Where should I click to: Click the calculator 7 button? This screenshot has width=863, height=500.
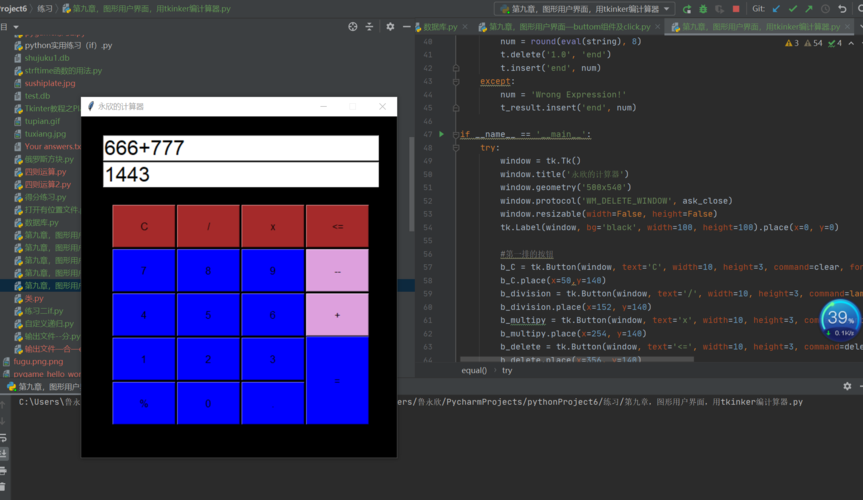tap(144, 270)
